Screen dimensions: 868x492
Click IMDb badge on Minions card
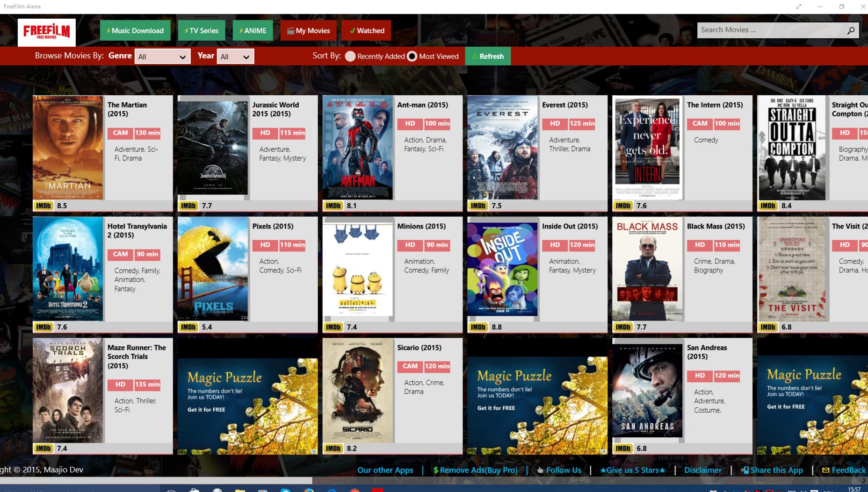[x=333, y=327]
